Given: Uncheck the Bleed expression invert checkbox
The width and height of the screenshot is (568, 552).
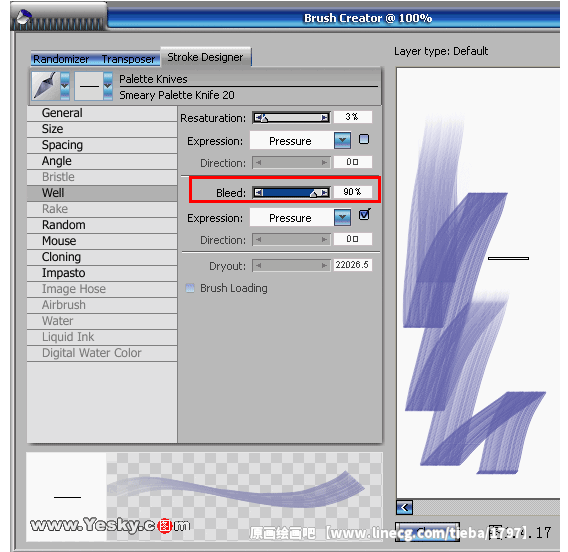Looking at the screenshot, I should click(364, 215).
